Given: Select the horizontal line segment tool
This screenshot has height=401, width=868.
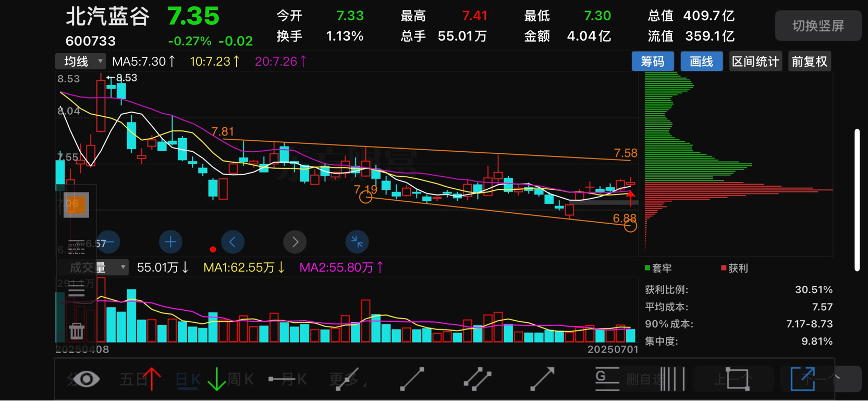Looking at the screenshot, I should (282, 379).
